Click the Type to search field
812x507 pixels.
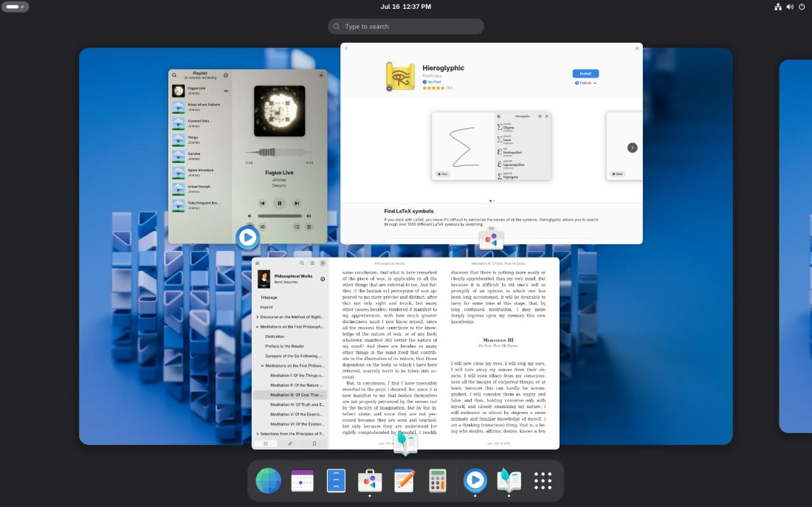[406, 27]
